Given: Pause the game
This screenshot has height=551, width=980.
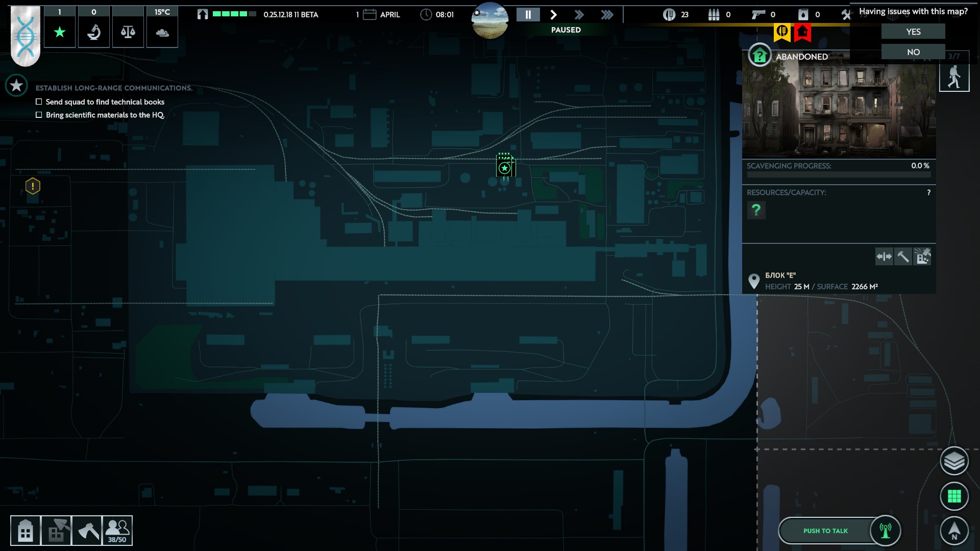Looking at the screenshot, I should [528, 15].
